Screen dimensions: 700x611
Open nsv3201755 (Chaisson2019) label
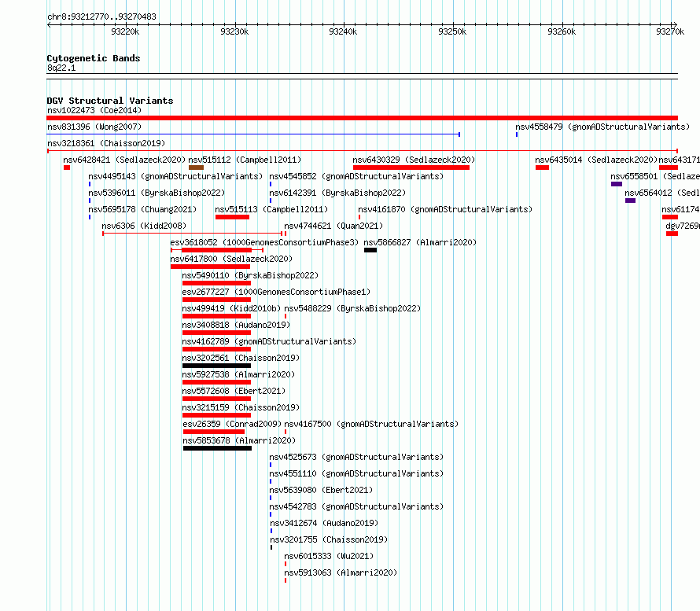point(329,539)
